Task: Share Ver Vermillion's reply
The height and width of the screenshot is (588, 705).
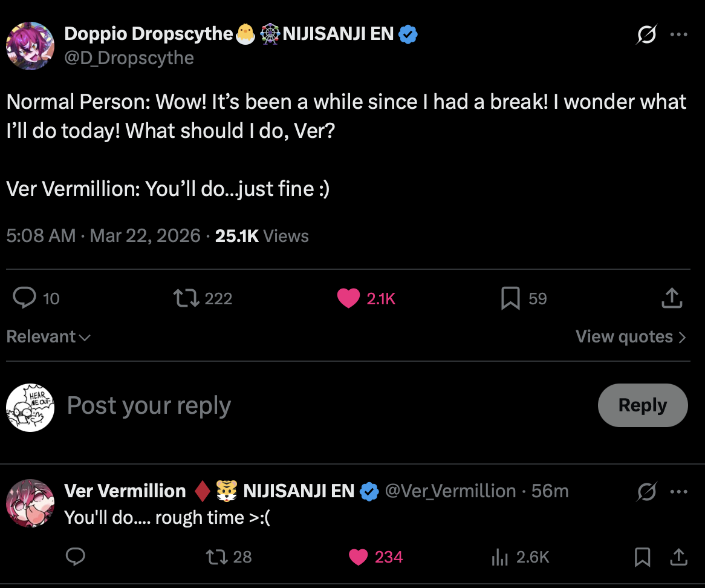Action: [678, 557]
